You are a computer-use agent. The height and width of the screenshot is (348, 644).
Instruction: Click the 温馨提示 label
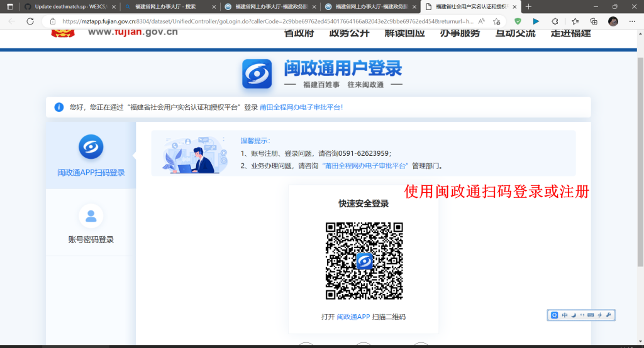click(x=255, y=141)
